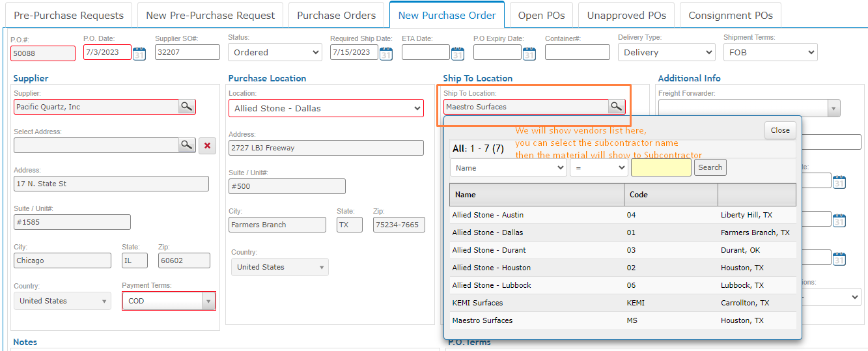The width and height of the screenshot is (868, 351).
Task: Click the Supplier name field
Action: [96, 107]
